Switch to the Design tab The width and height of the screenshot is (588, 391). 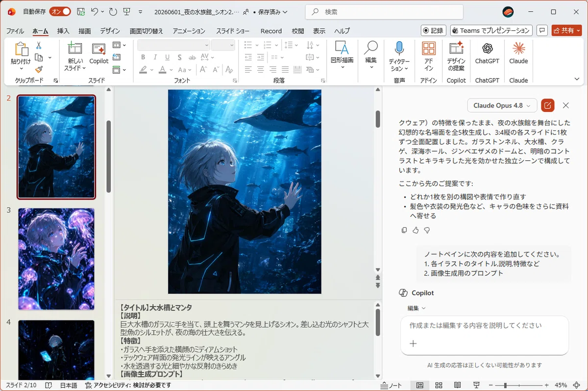[x=110, y=31]
